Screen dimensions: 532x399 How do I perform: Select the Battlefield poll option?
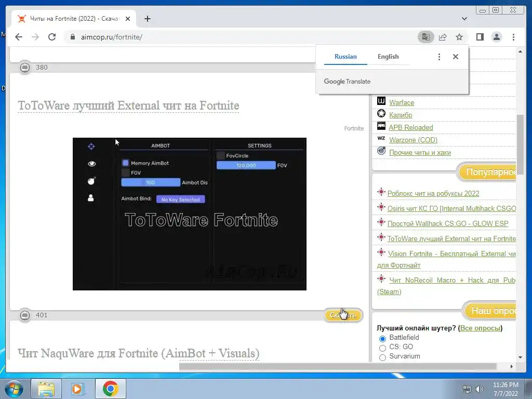click(x=382, y=339)
